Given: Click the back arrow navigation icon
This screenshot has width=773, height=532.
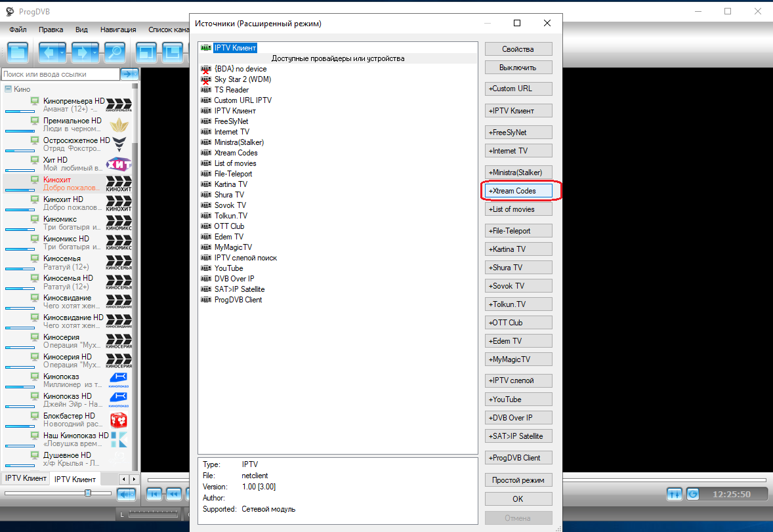Looking at the screenshot, I should point(48,52).
